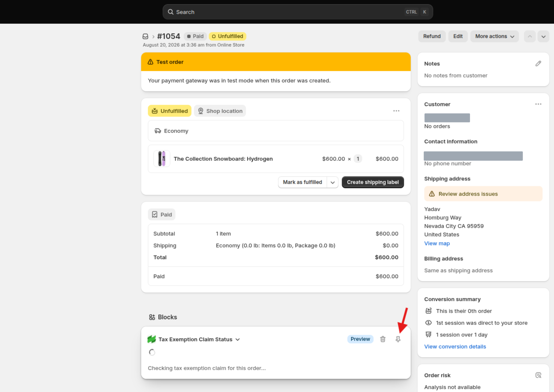Image resolution: width=554 pixels, height=392 pixels.
Task: Open the Unfulfilled card three-dot menu
Action: click(x=396, y=111)
